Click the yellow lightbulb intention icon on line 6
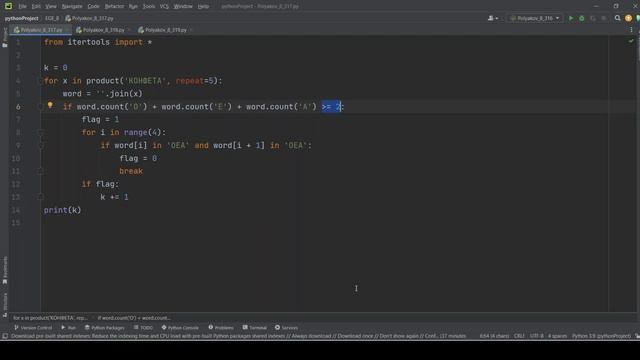Screen dimensions: 640x360 click(50, 105)
